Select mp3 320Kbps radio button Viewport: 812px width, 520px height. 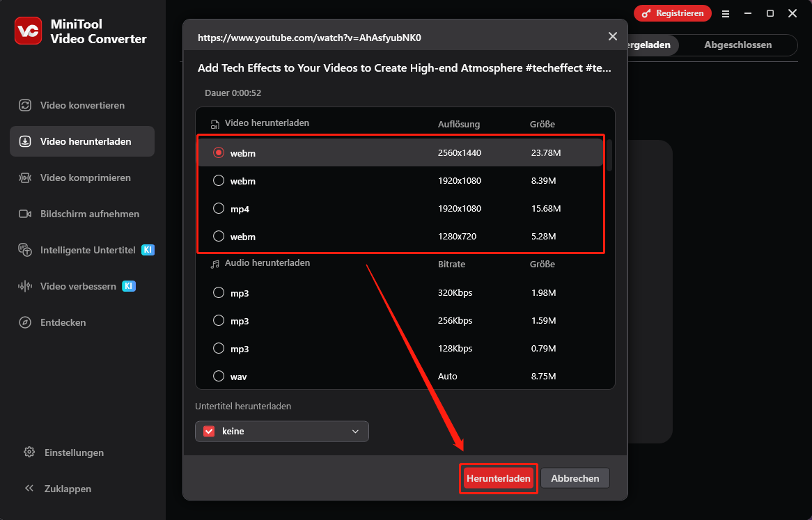[x=219, y=292]
